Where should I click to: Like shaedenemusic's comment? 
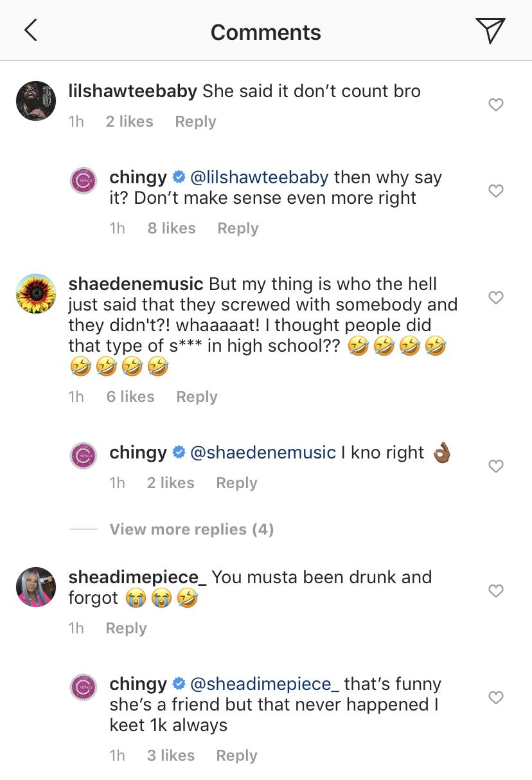tap(495, 298)
